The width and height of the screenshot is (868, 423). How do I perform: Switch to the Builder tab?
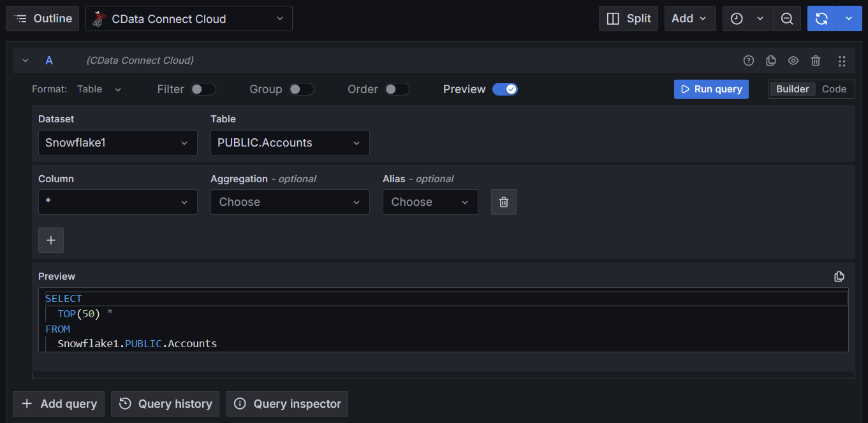(792, 89)
